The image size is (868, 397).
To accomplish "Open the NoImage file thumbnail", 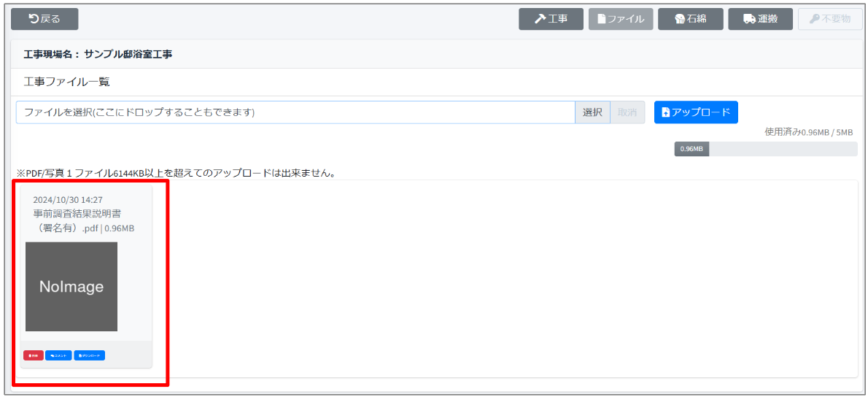I will tap(71, 287).
